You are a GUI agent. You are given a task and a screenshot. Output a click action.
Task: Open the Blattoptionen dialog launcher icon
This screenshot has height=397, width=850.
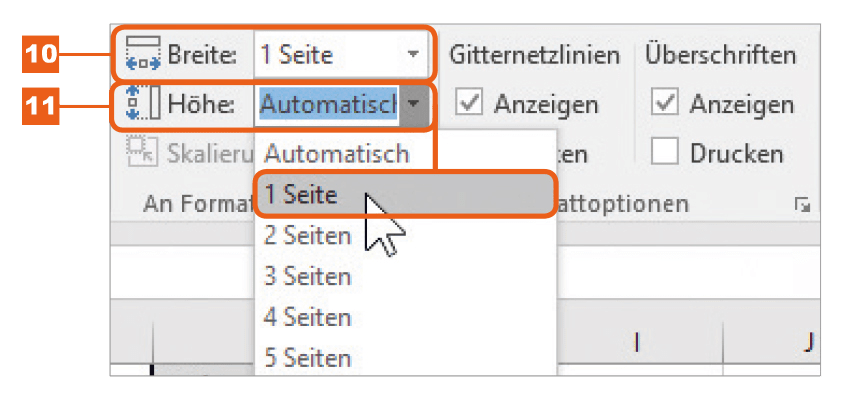(x=802, y=204)
